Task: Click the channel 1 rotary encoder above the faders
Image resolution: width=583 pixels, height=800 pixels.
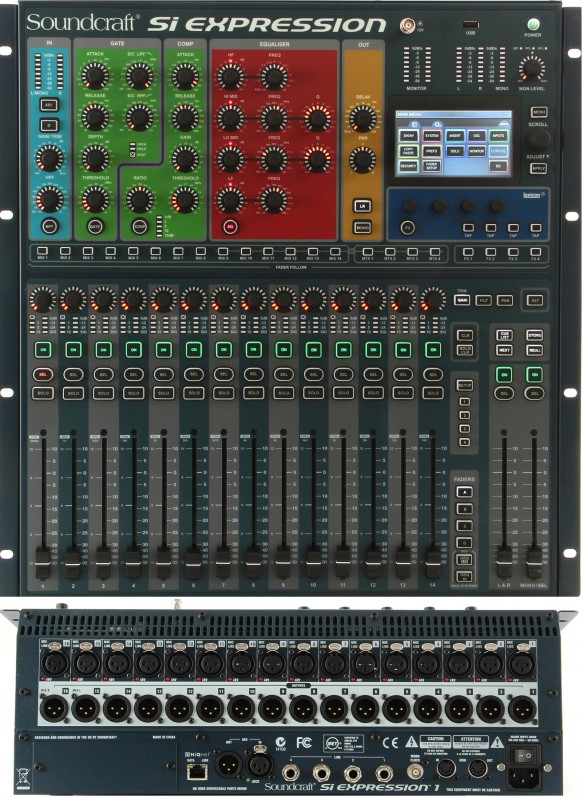Action: (43, 299)
